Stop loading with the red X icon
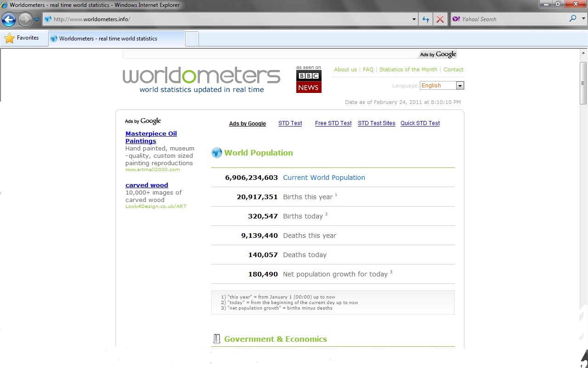The height and width of the screenshot is (368, 588). tap(440, 19)
